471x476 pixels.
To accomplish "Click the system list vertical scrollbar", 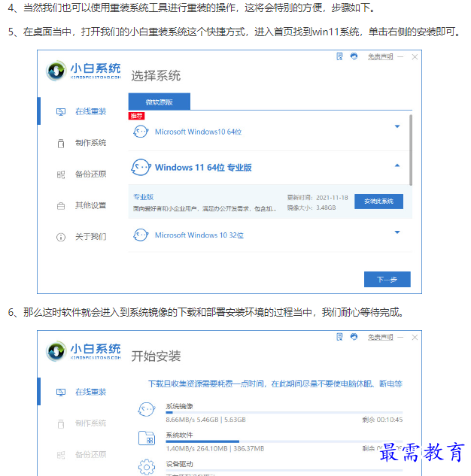I will (411, 150).
